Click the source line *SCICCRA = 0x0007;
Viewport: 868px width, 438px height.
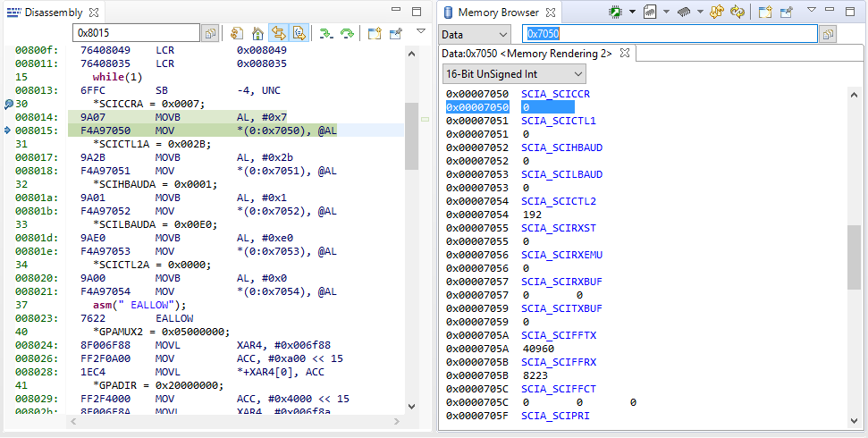point(149,104)
